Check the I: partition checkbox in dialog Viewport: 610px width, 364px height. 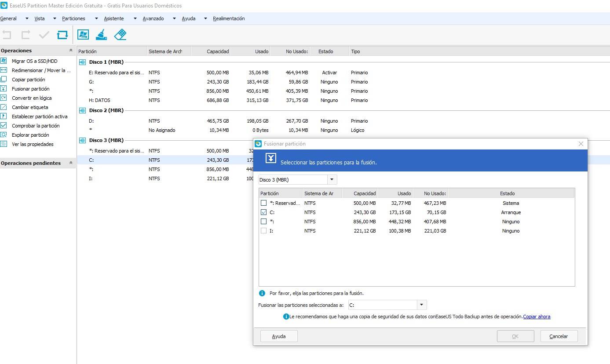(264, 231)
